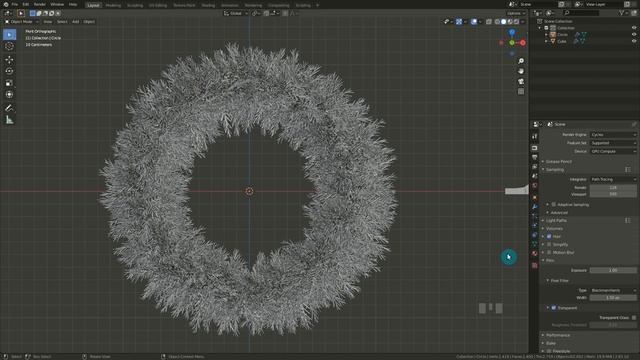Click the green Y axis gizmo ball
This screenshot has width=640, height=360.
512,42
